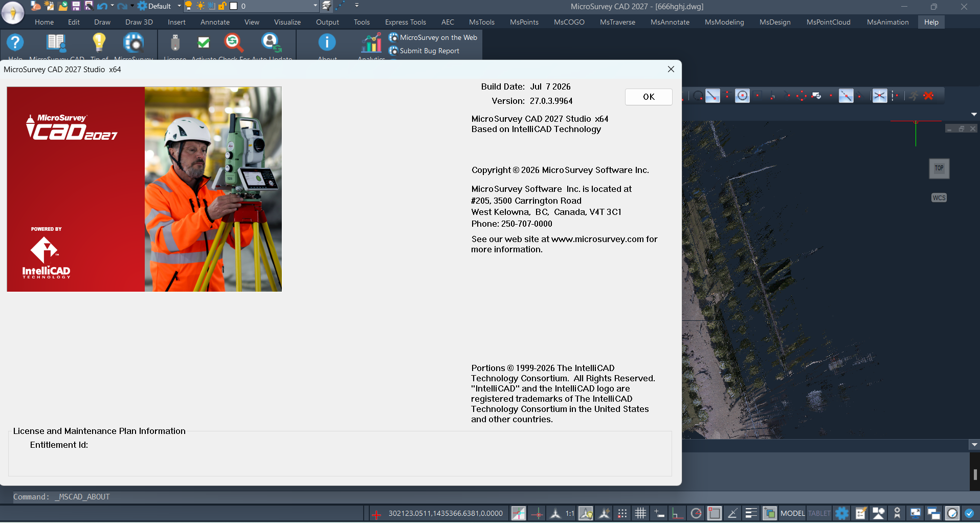Open MicroSurvey on the Web
The height and width of the screenshot is (523, 980).
[x=433, y=37]
